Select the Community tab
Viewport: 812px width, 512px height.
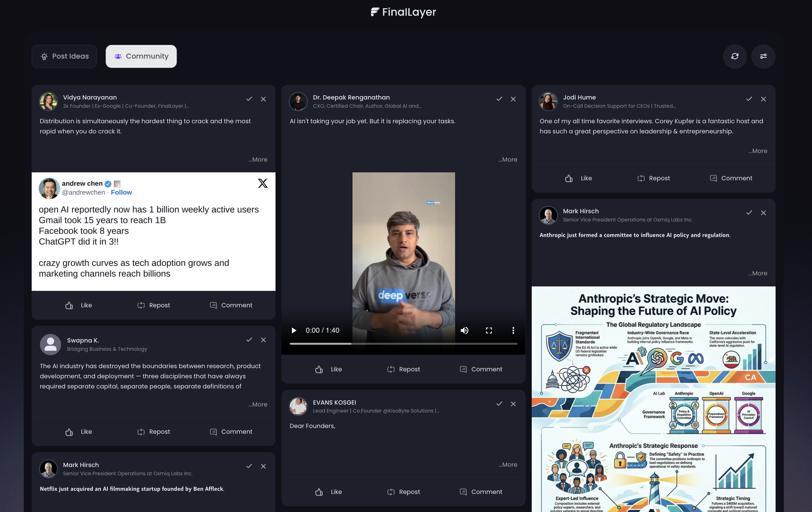[141, 56]
